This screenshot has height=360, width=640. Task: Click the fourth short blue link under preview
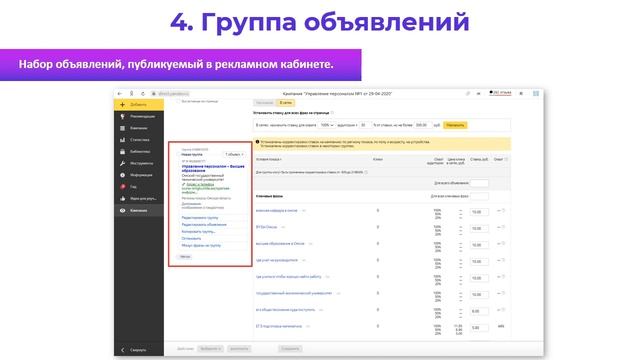pyautogui.click(x=191, y=238)
